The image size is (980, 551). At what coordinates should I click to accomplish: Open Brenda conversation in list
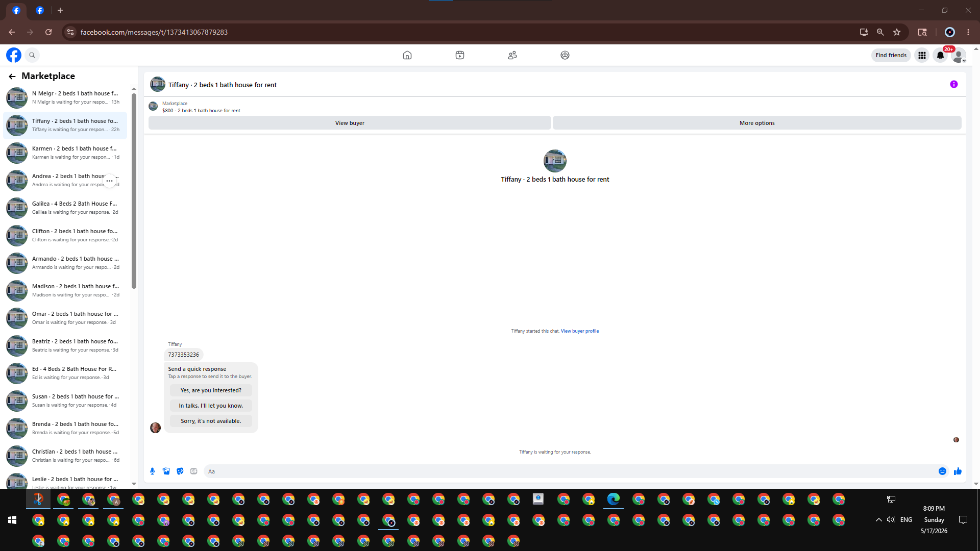click(x=65, y=429)
